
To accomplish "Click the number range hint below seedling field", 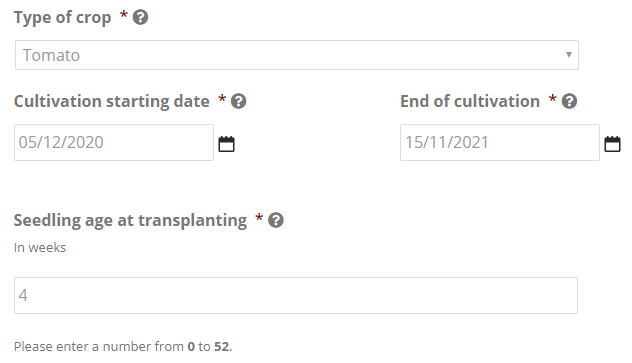I will tap(123, 346).
